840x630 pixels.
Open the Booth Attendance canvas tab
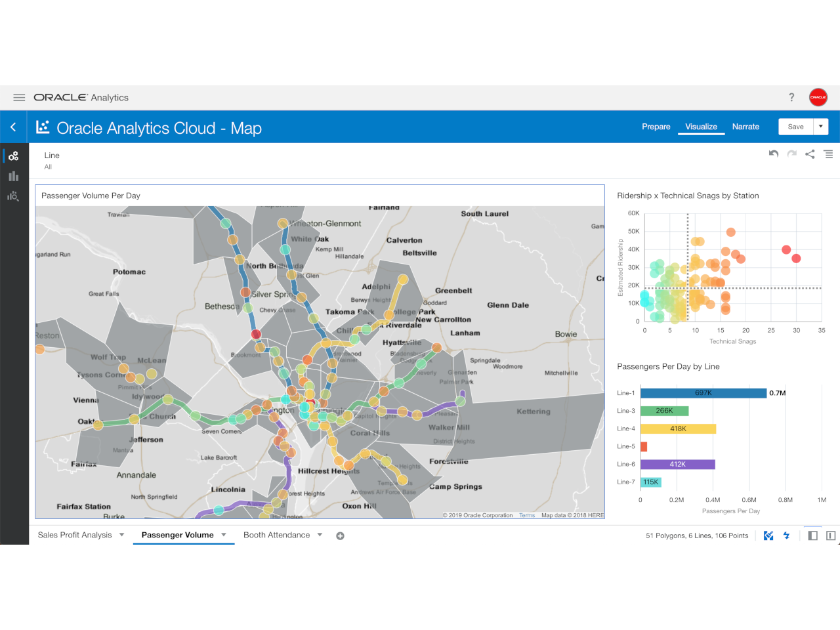coord(276,535)
